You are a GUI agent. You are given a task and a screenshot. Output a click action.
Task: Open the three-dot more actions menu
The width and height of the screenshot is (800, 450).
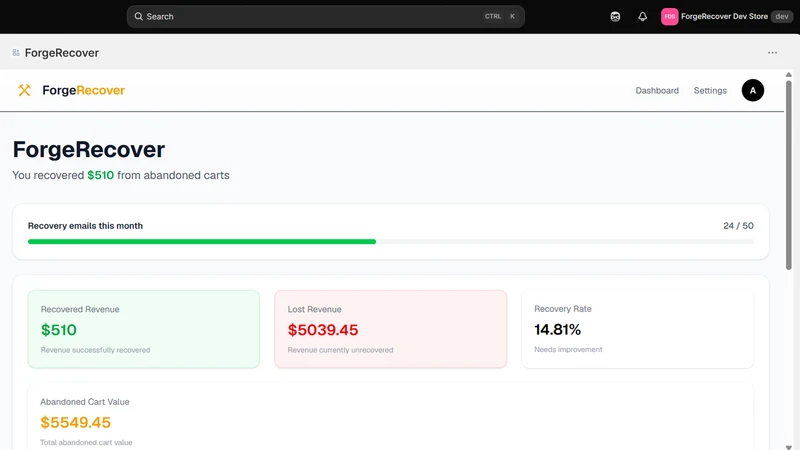point(772,53)
